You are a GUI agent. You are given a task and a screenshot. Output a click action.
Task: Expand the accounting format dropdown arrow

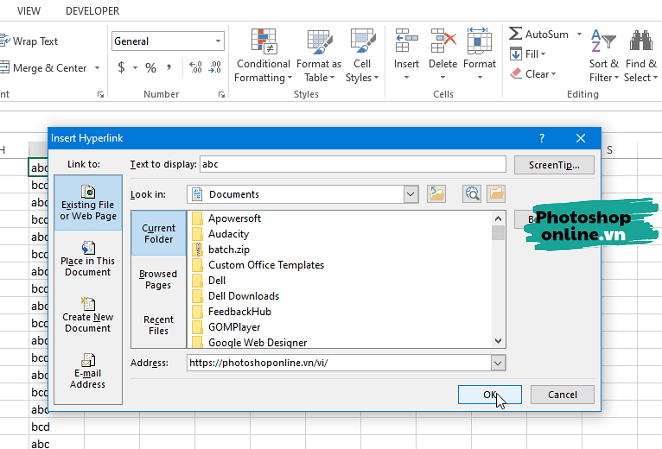click(x=135, y=68)
